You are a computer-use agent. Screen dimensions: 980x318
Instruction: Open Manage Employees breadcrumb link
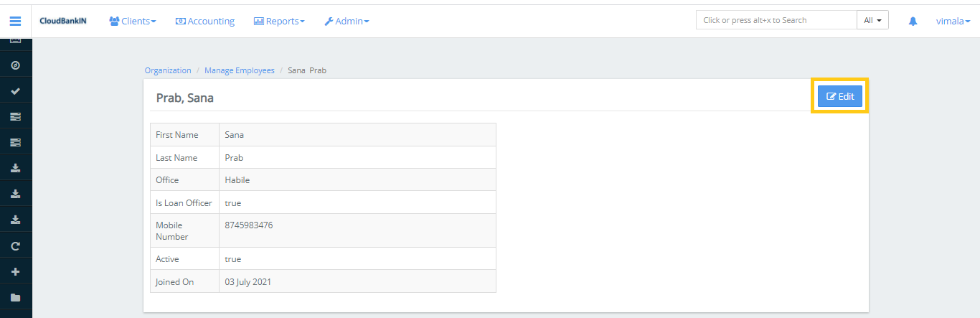(239, 70)
